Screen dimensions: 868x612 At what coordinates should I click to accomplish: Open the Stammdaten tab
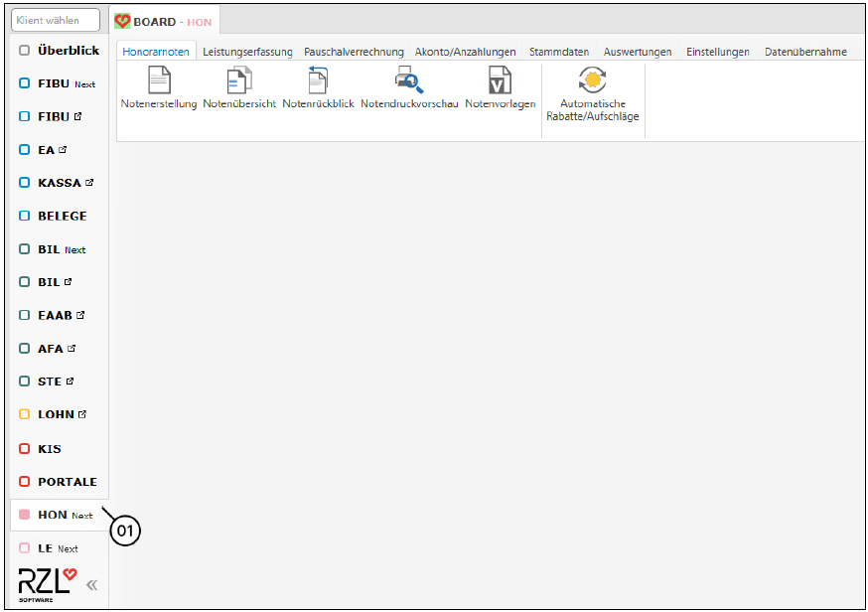[558, 52]
